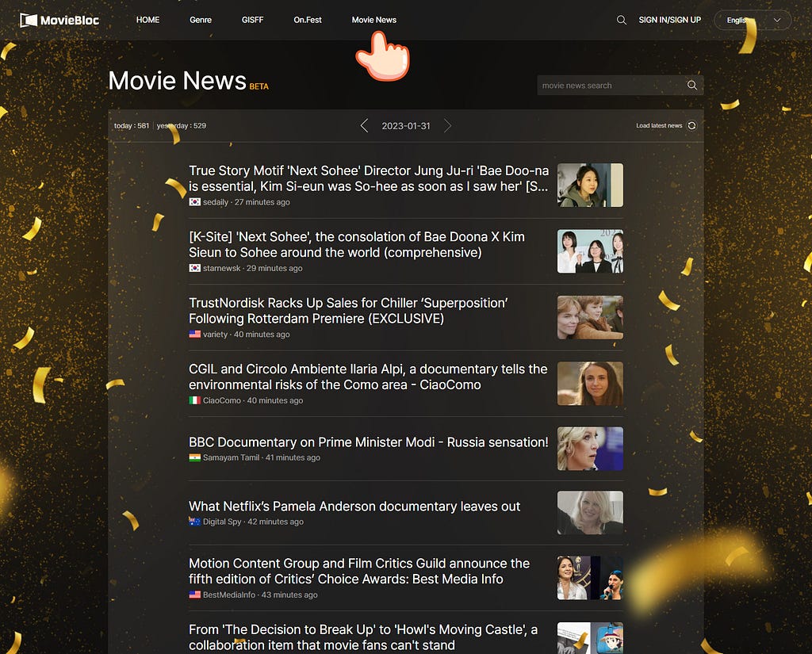Screen dimensions: 812x654
Task: Open the Genre menu item
Action: (x=201, y=20)
